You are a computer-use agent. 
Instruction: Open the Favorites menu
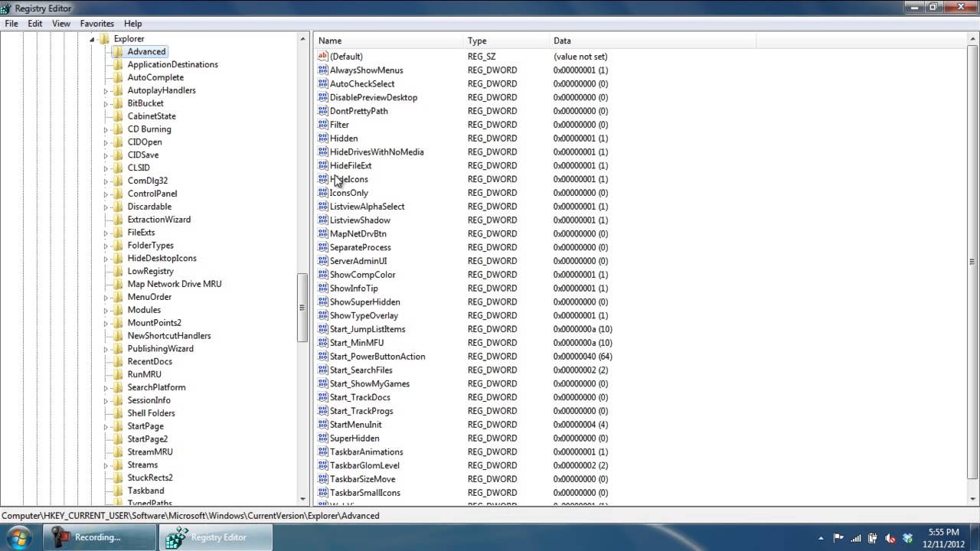[97, 24]
